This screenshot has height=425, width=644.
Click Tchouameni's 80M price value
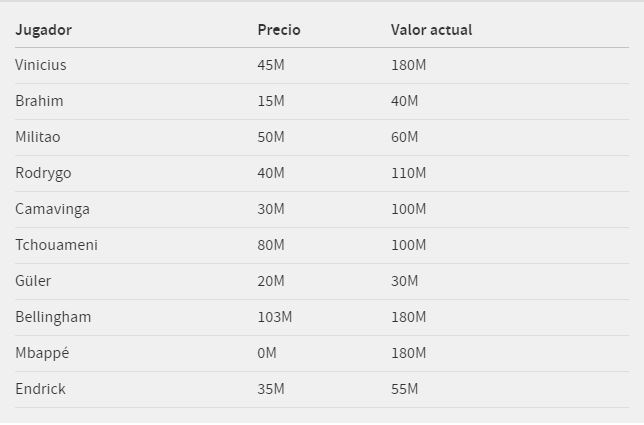271,245
